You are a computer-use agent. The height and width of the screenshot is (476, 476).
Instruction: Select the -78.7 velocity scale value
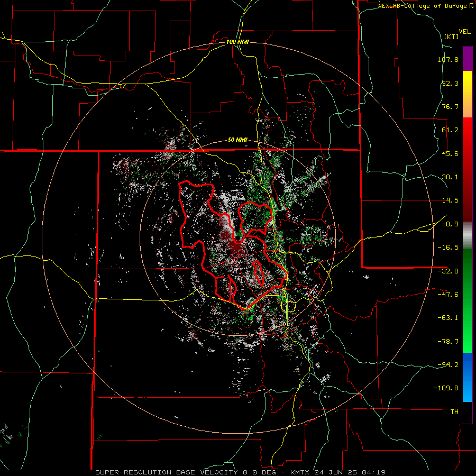click(x=448, y=342)
